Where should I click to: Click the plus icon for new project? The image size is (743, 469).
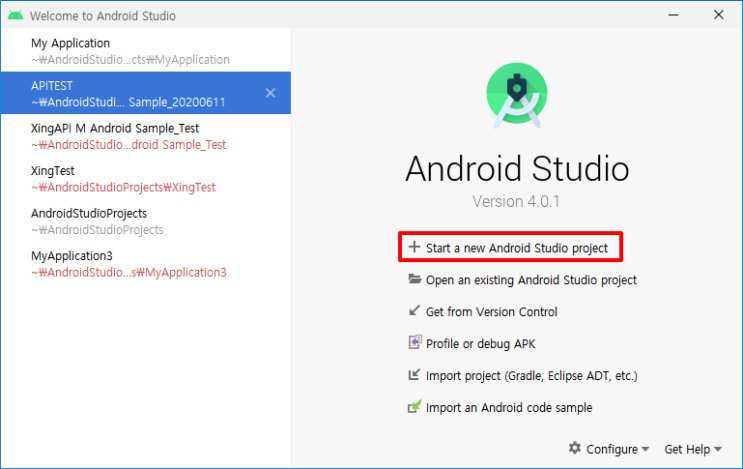[414, 247]
